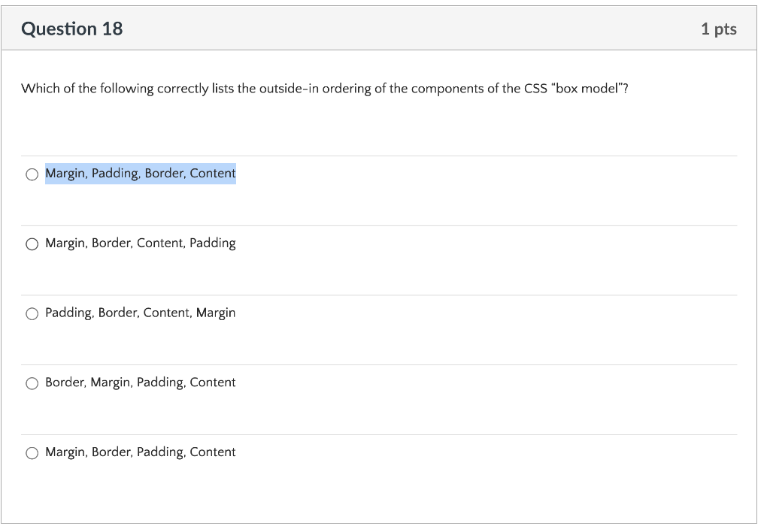This screenshot has width=770, height=532.
Task: Click the "Question 18" heading
Action: click(x=71, y=29)
